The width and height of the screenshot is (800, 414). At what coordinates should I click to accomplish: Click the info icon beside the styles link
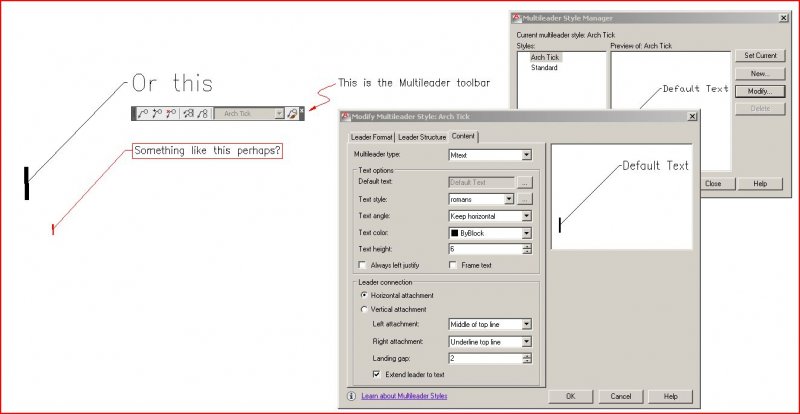pos(351,396)
